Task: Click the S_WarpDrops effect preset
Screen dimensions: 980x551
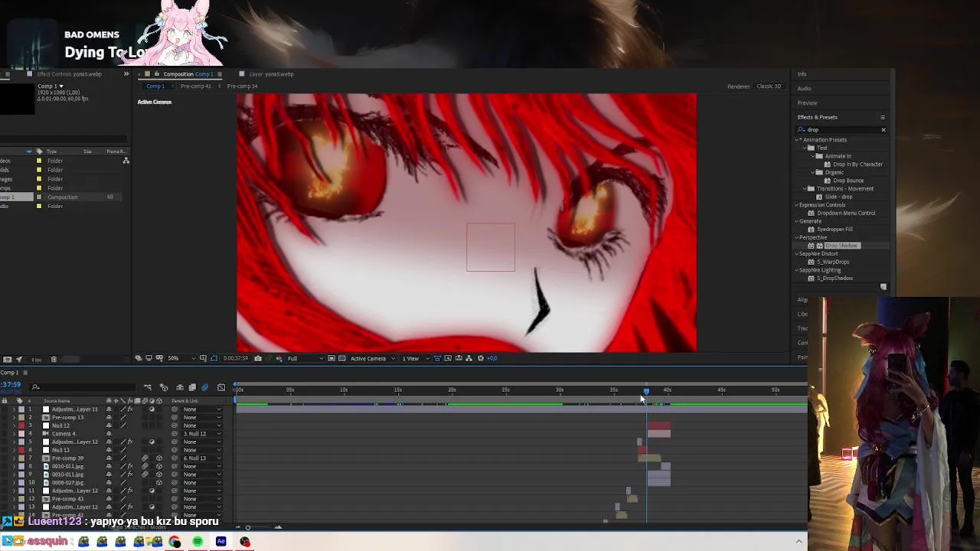Action: tap(833, 262)
